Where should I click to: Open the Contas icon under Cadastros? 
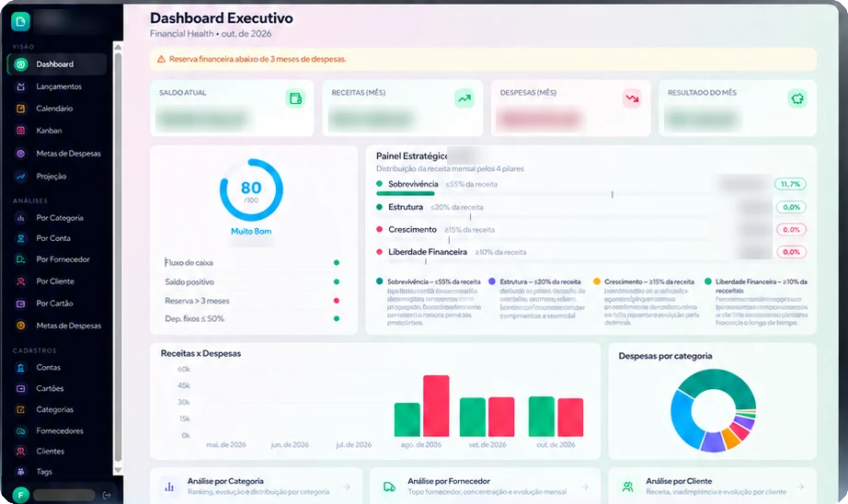(20, 368)
